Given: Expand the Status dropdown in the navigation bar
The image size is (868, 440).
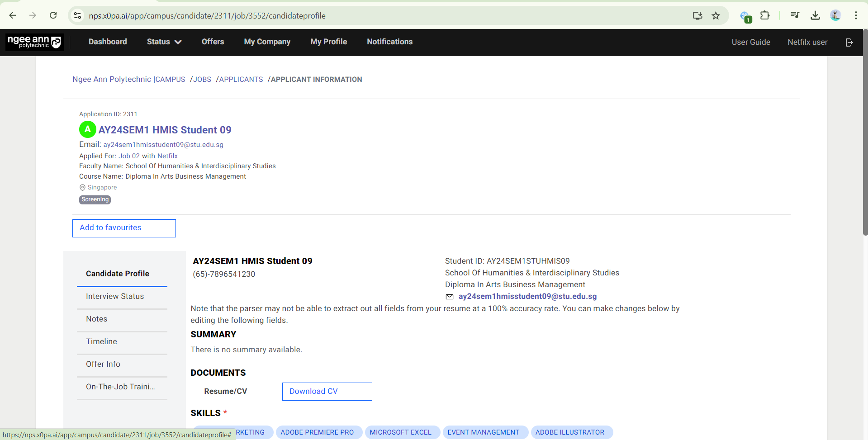Looking at the screenshot, I should 163,42.
